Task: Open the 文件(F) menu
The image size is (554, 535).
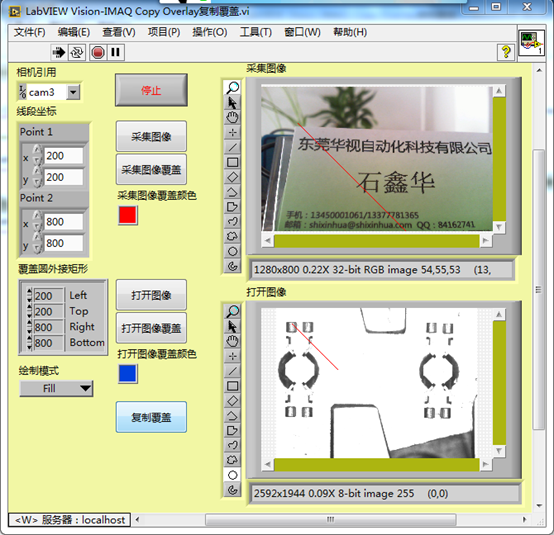Action: click(x=29, y=33)
